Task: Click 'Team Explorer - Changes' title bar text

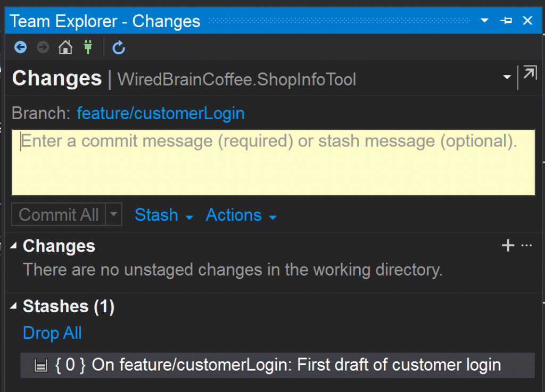Action: 105,21
